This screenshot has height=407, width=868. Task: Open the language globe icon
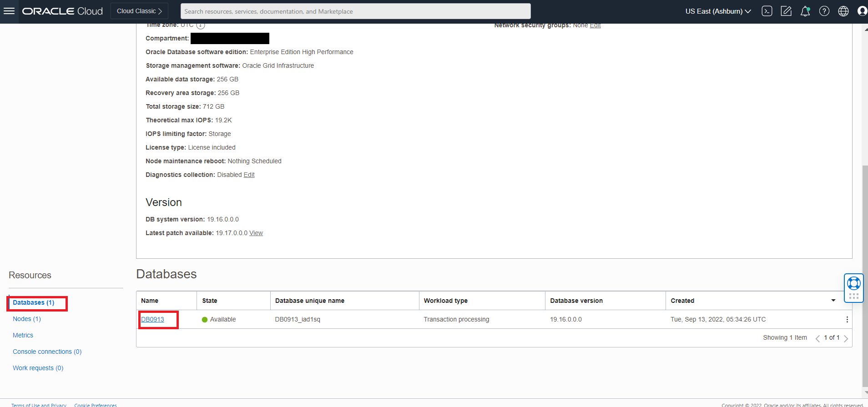843,11
